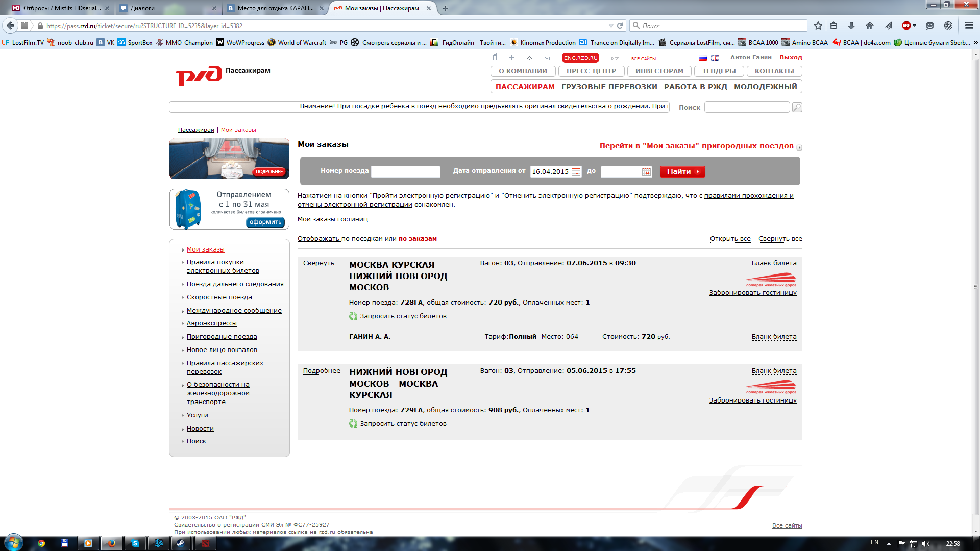Open the 'ПАССАЖИРАМ' main menu item

point(525,87)
